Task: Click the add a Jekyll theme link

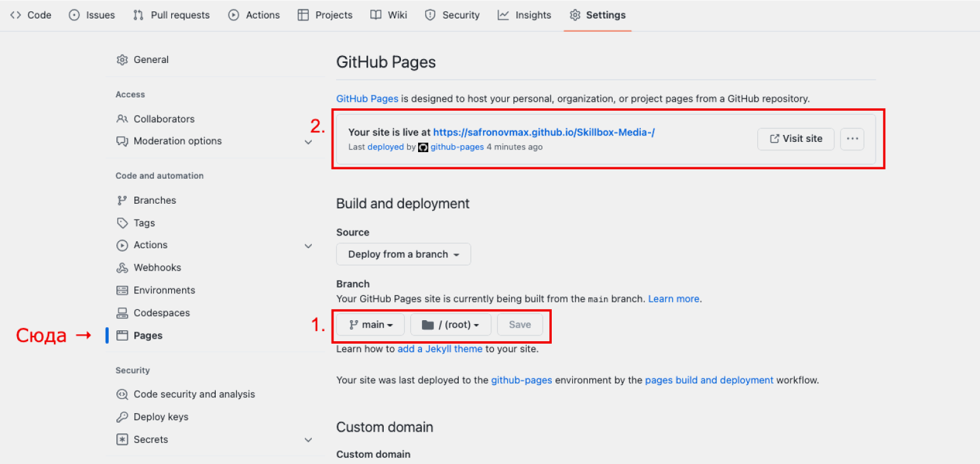Action: tap(440, 349)
